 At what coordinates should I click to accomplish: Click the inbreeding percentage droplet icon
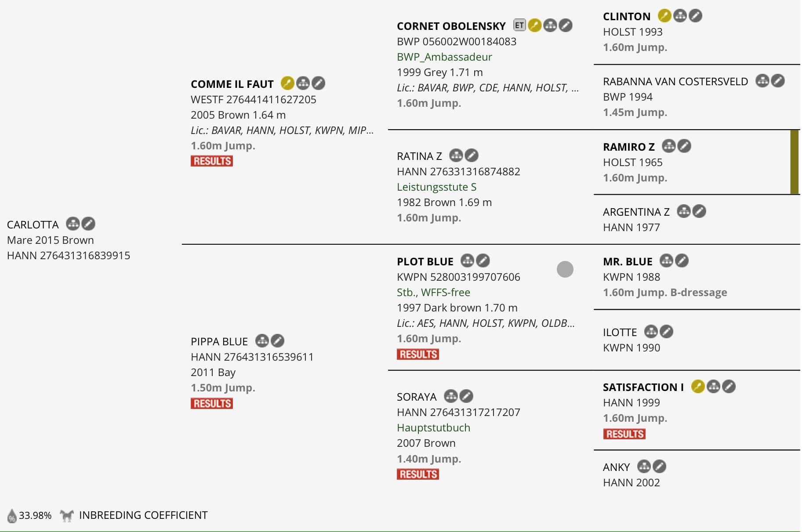(12, 516)
